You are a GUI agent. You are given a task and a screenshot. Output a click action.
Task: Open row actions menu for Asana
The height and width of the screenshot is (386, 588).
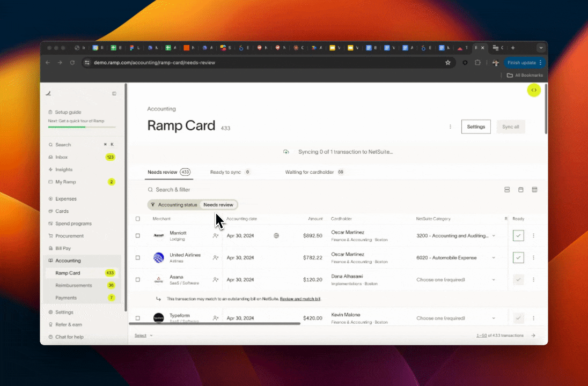point(533,279)
